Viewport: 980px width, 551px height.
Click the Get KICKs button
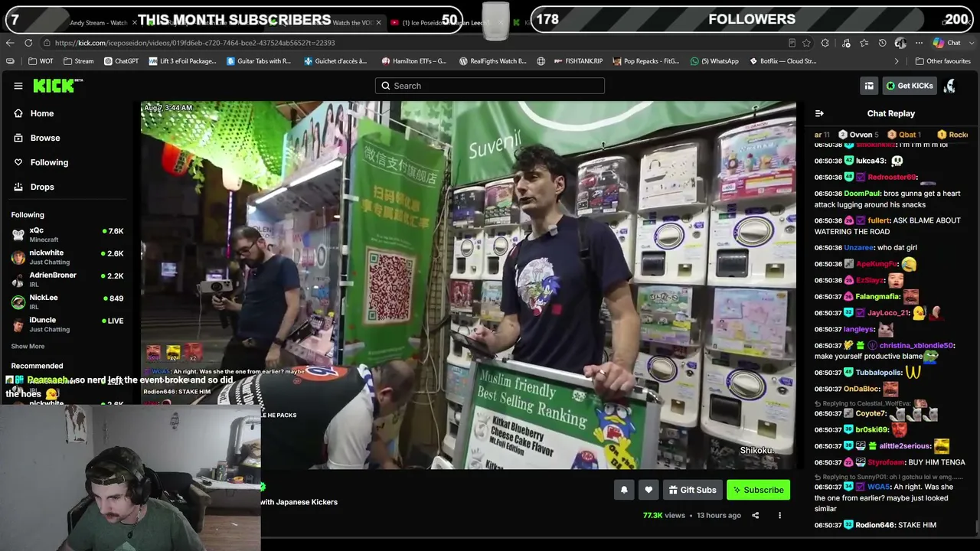click(x=910, y=86)
